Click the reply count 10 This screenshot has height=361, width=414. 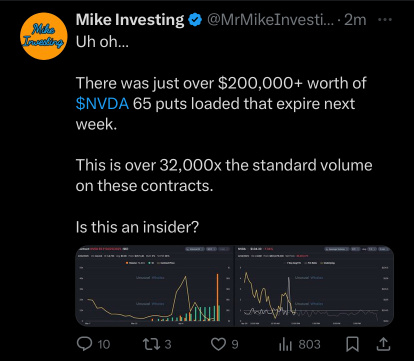[104, 344]
